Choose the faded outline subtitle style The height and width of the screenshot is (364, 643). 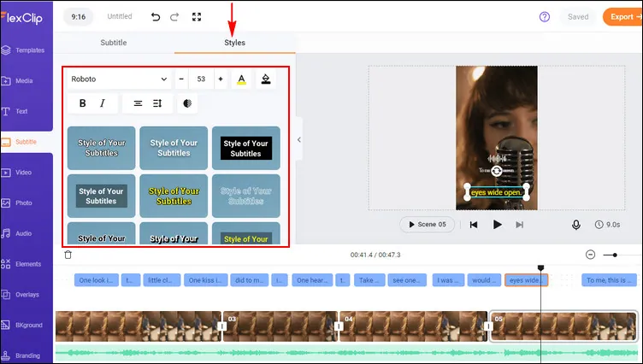246,196
